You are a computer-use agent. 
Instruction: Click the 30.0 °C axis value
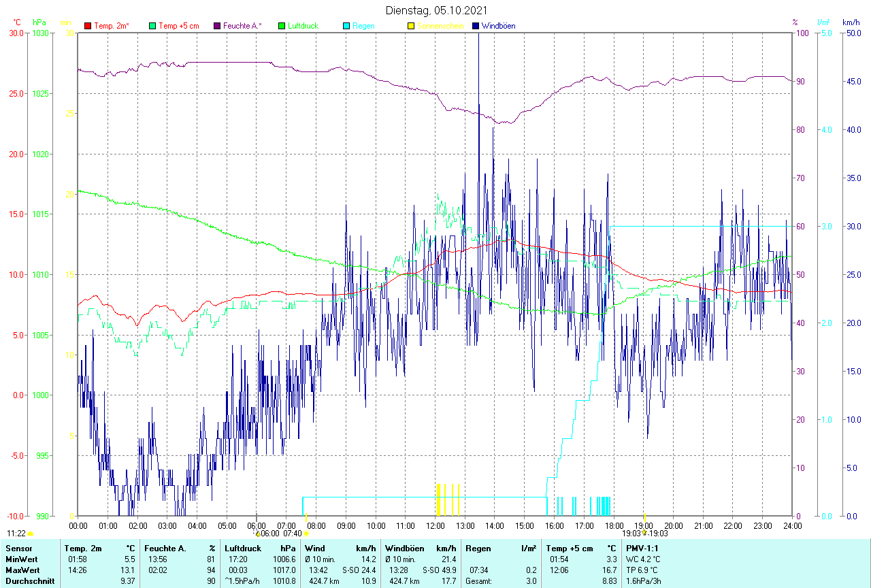(16, 33)
